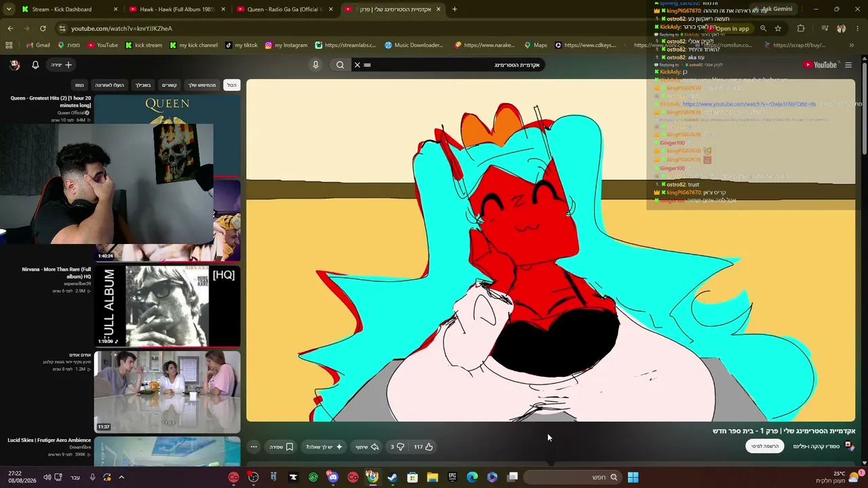The width and height of the screenshot is (868, 488).
Task: Open Chrome's media controls icon
Action: (825, 28)
